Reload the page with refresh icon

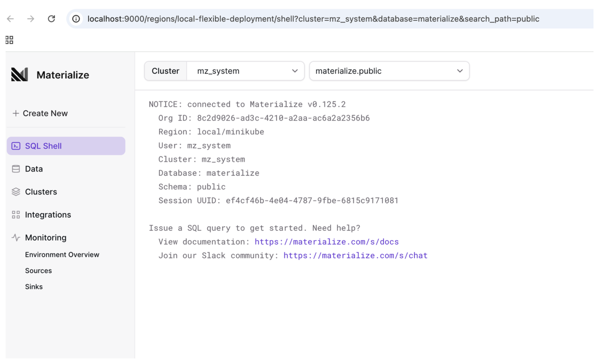51,19
